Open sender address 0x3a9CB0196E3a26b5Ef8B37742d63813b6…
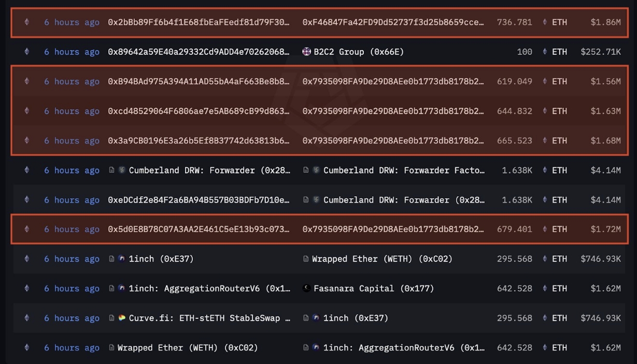The width and height of the screenshot is (637, 364). (199, 140)
